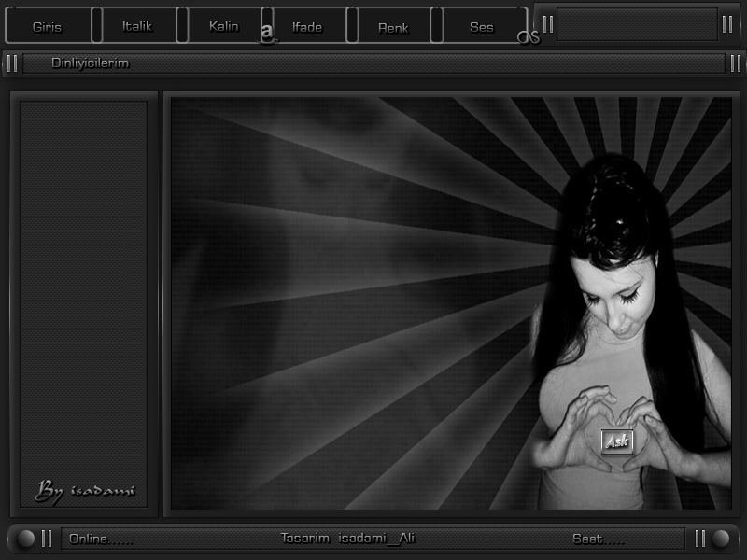Click the 'os' icon beside Ses
The image size is (747, 560).
click(529, 37)
